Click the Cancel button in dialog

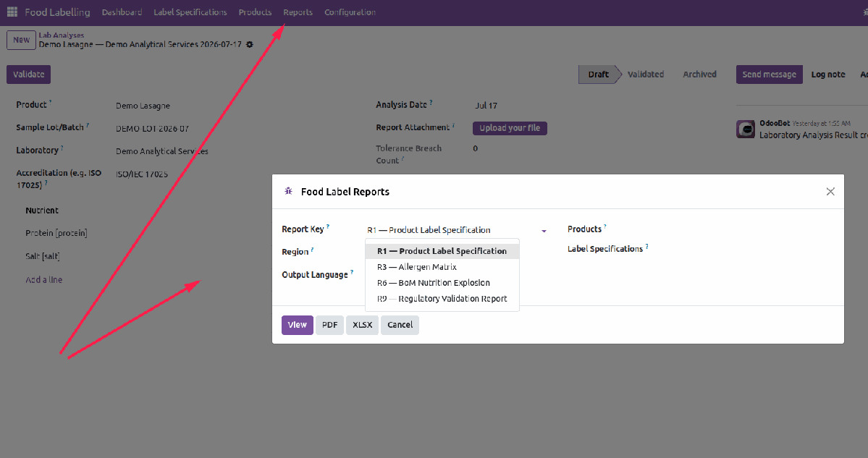click(x=400, y=326)
